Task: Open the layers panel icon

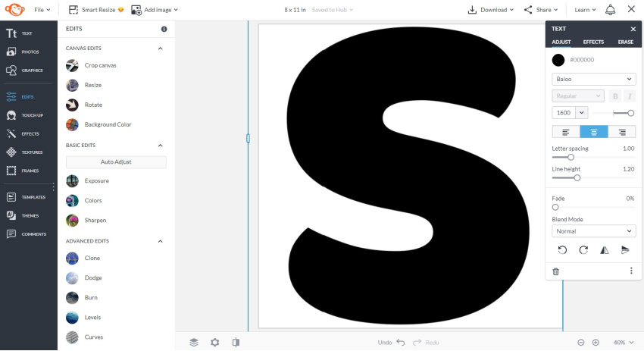Action: (x=194, y=342)
